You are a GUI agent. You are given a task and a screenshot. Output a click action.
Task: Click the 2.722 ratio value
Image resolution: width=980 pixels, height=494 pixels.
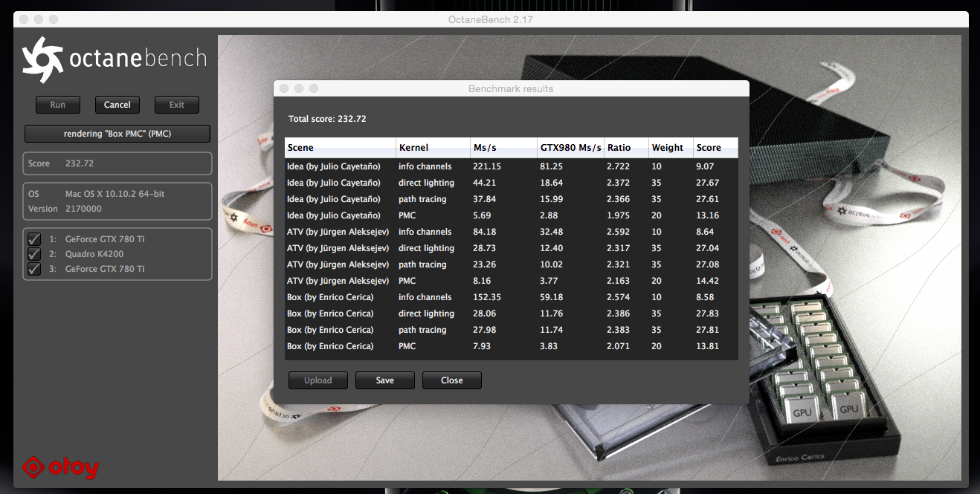(619, 166)
